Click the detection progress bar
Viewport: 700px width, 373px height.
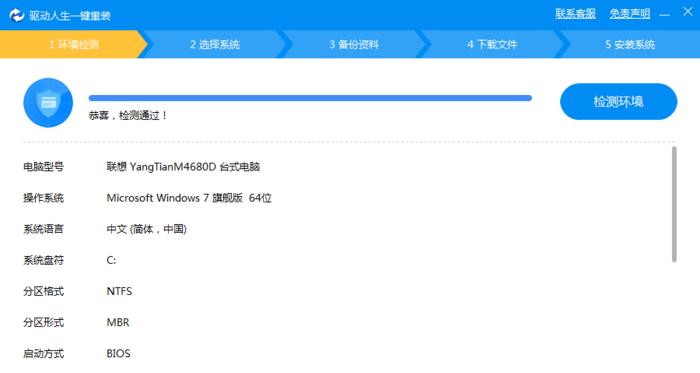(x=310, y=98)
